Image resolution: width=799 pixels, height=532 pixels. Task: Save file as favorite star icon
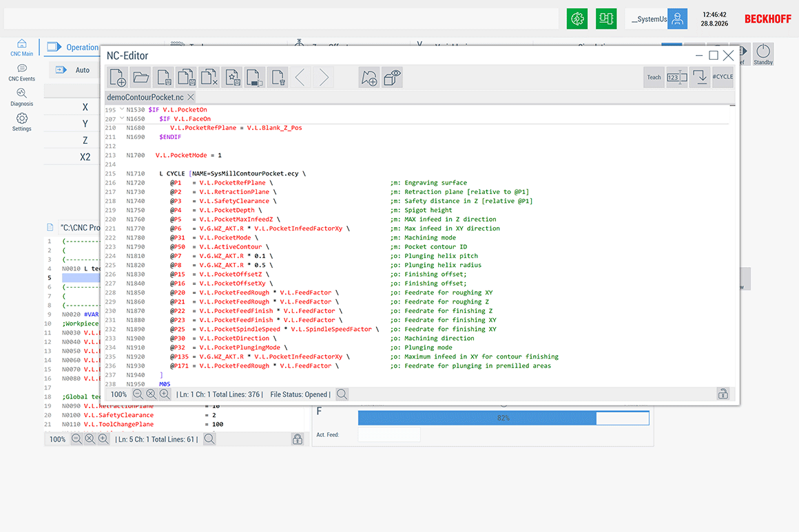(x=232, y=77)
